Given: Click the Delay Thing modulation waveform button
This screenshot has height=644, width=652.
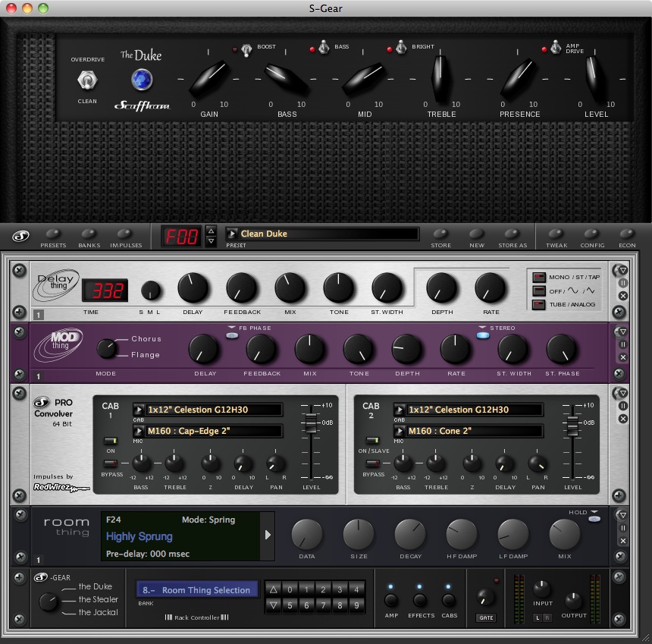Looking at the screenshot, I should coord(539,291).
